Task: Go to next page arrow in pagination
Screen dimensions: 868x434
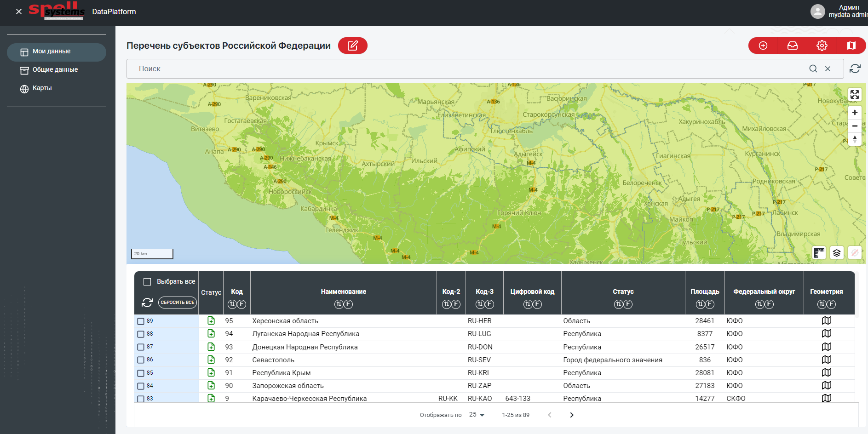Action: 572,415
